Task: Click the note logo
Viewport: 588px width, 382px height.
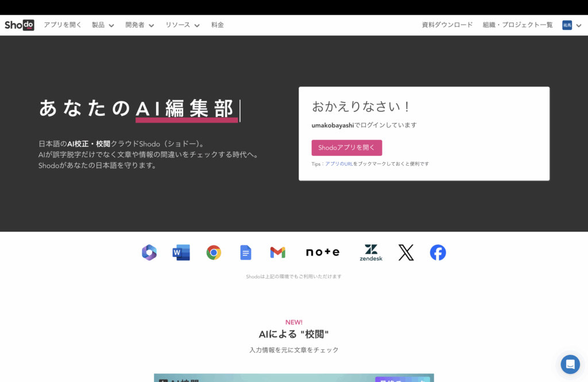Action: (323, 252)
